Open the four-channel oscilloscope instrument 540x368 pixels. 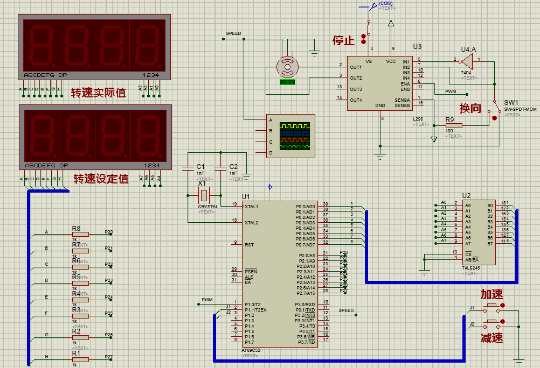(x=291, y=136)
